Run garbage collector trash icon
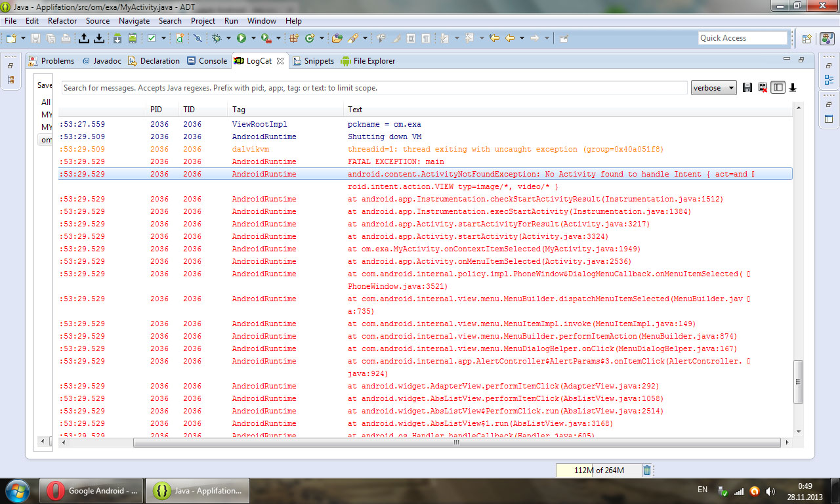840x504 pixels. (647, 470)
